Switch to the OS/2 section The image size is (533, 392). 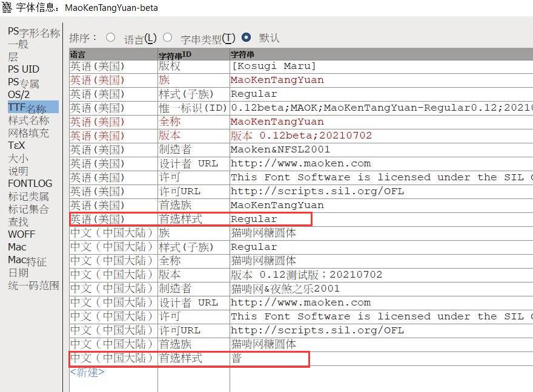[x=19, y=95]
